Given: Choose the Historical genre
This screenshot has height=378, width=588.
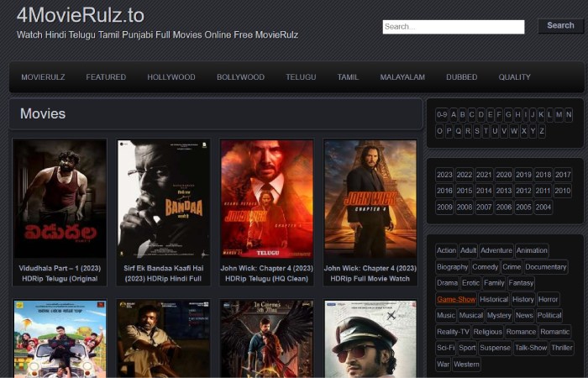Looking at the screenshot, I should pyautogui.click(x=494, y=300).
